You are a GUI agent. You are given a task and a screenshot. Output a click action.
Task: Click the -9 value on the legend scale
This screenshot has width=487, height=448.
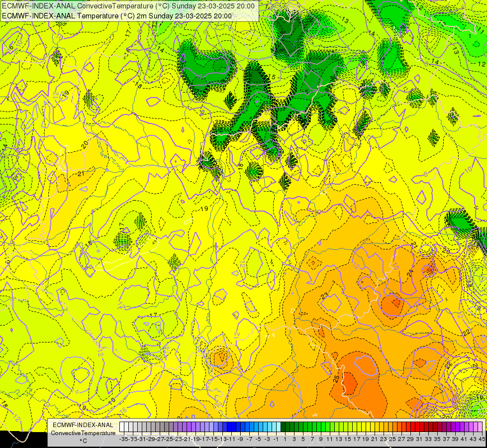[x=240, y=439]
